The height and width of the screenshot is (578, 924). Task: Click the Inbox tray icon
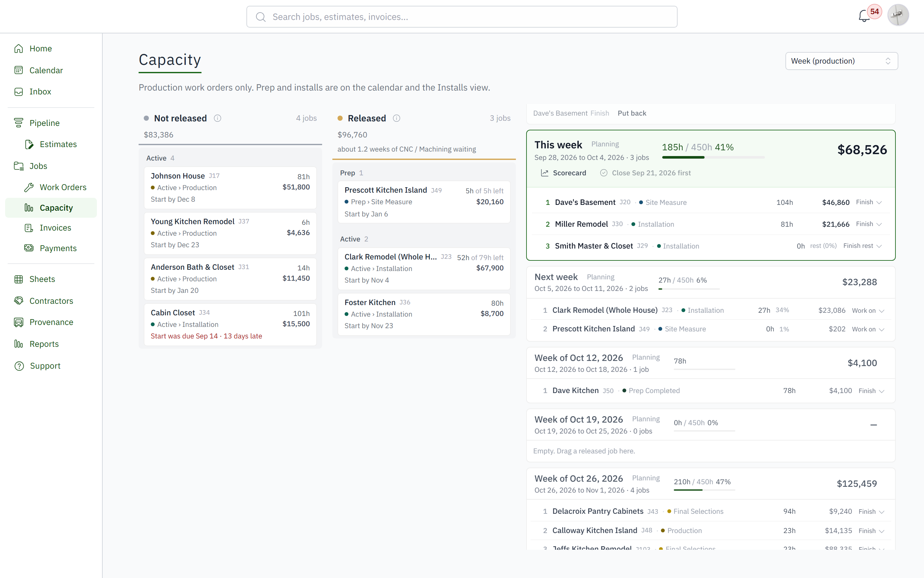(19, 92)
